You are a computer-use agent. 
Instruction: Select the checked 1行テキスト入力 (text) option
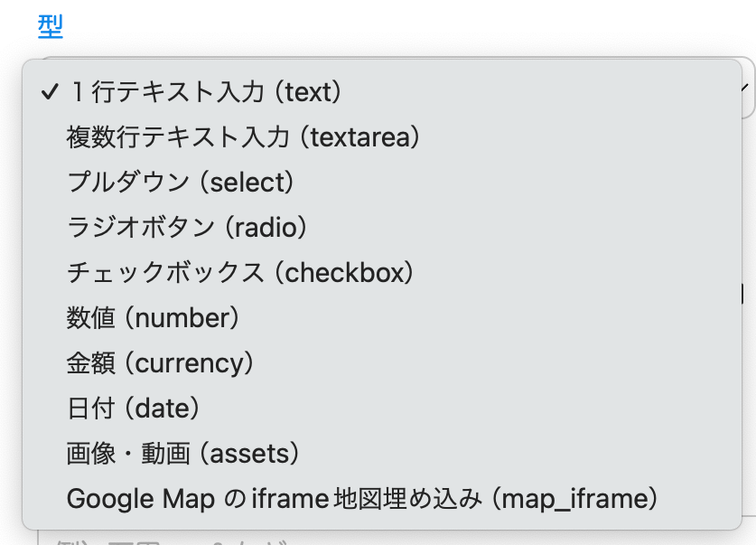coord(205,91)
